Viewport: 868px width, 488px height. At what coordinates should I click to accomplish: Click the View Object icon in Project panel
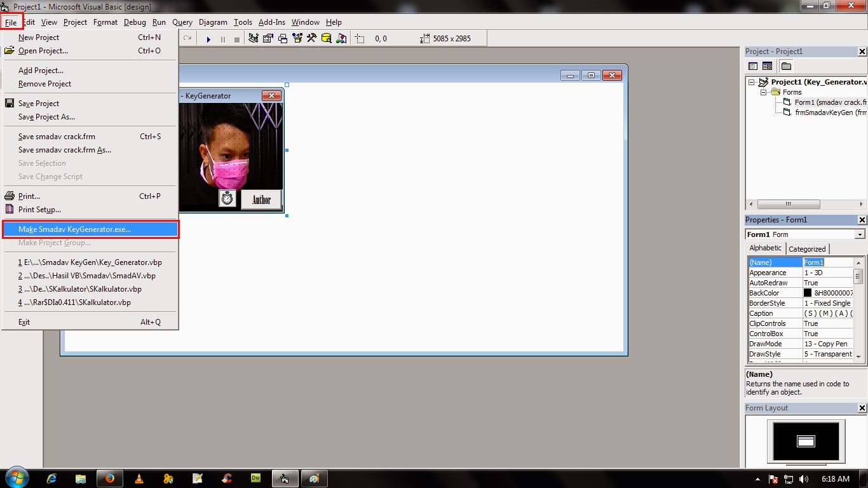767,66
